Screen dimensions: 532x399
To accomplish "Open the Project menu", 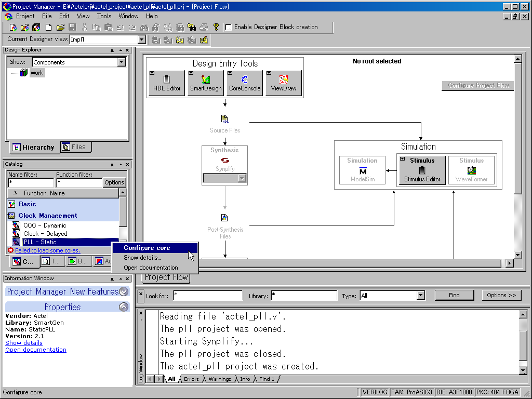I will pyautogui.click(x=25, y=16).
